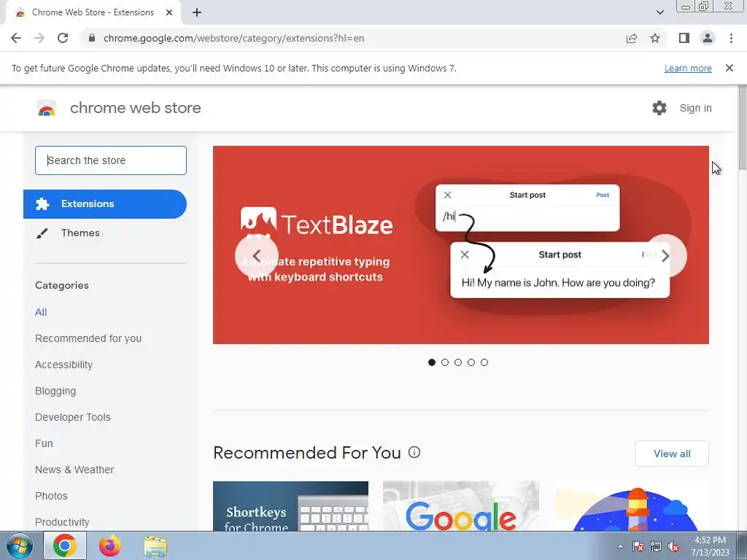Close the Chrome Web Store tab

tap(169, 12)
